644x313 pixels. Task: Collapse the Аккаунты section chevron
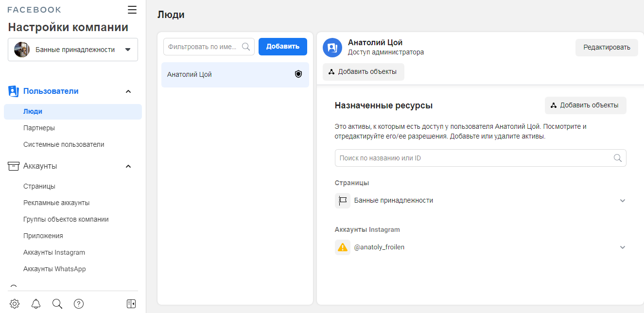coord(128,166)
